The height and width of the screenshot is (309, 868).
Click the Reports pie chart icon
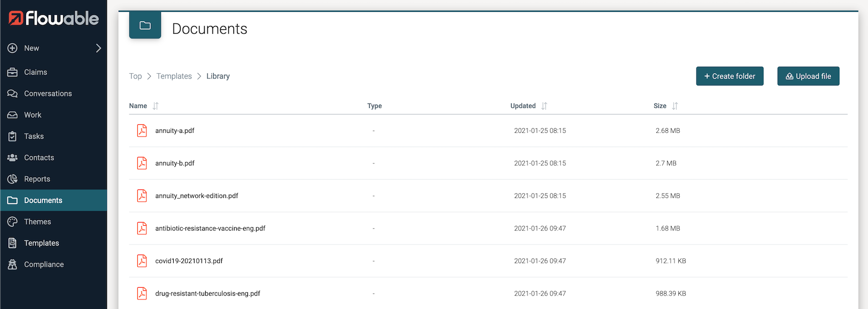[x=12, y=179]
